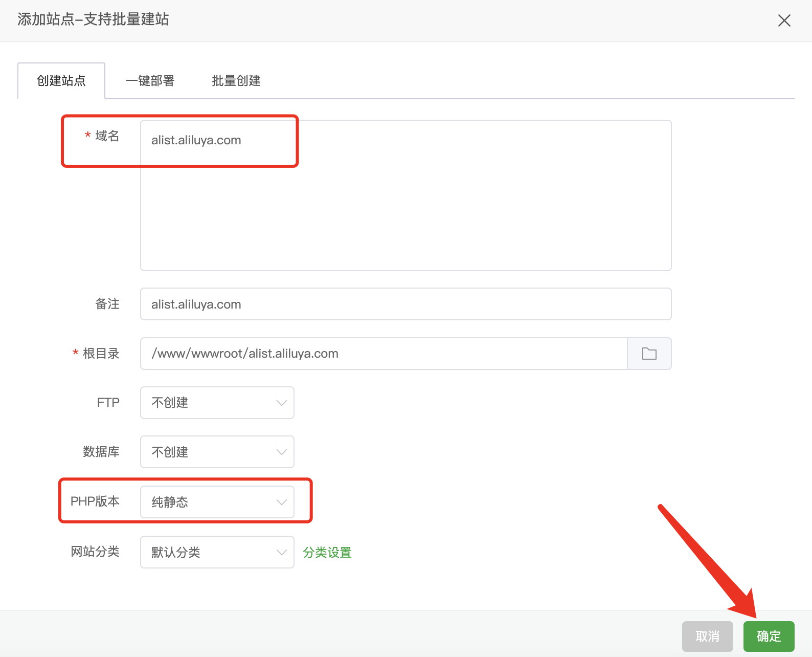
Task: Click the 根目录 path input field
Action: 384,354
